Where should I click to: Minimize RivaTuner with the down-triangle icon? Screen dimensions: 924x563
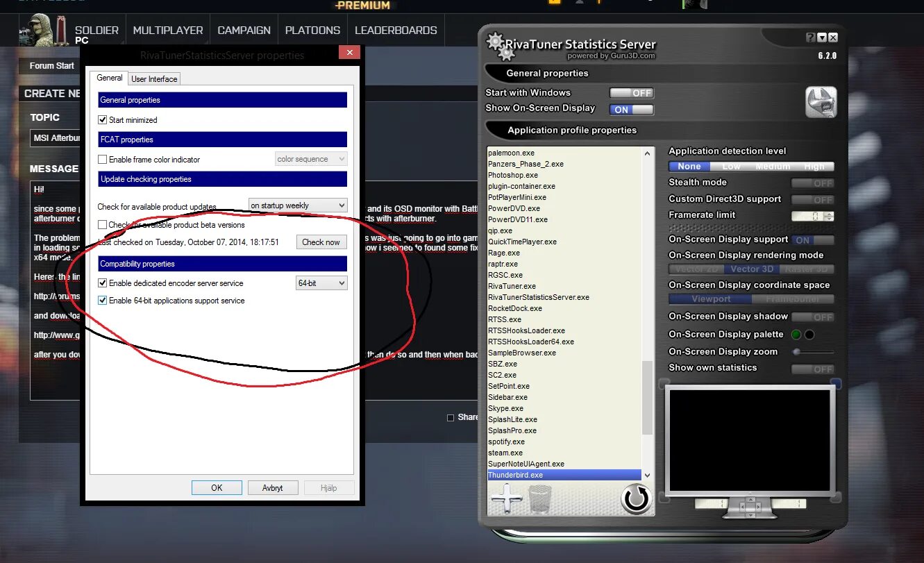coord(822,37)
